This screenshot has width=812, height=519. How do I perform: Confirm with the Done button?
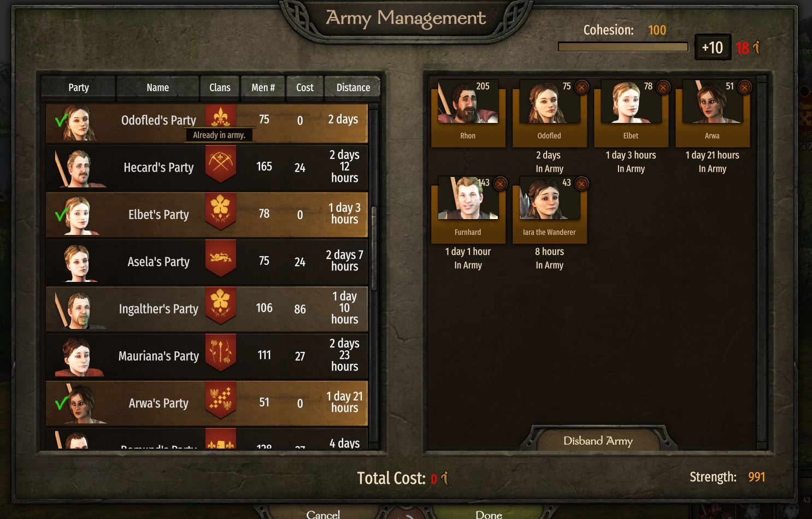pyautogui.click(x=489, y=514)
